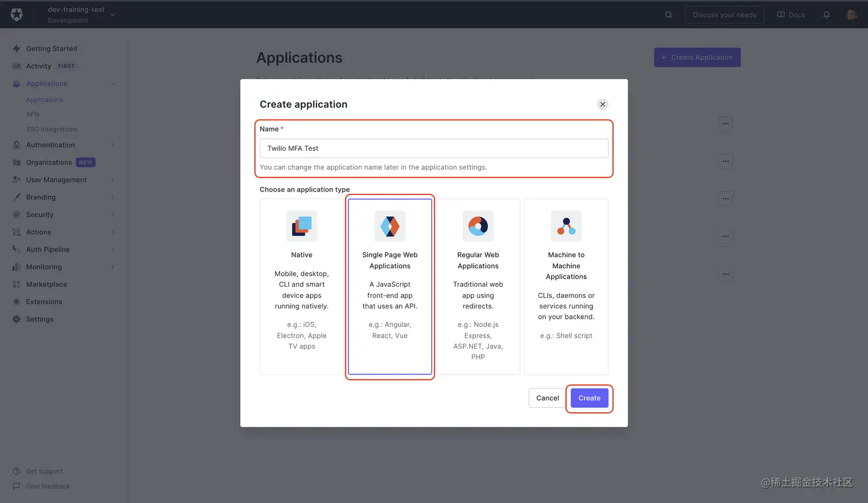
Task: Click the Settings gear icon
Action: coord(15,319)
